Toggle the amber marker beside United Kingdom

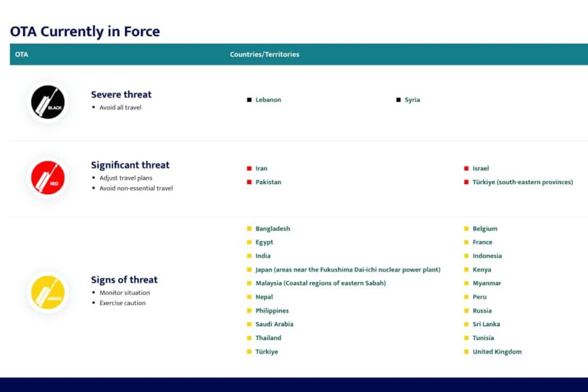465,351
